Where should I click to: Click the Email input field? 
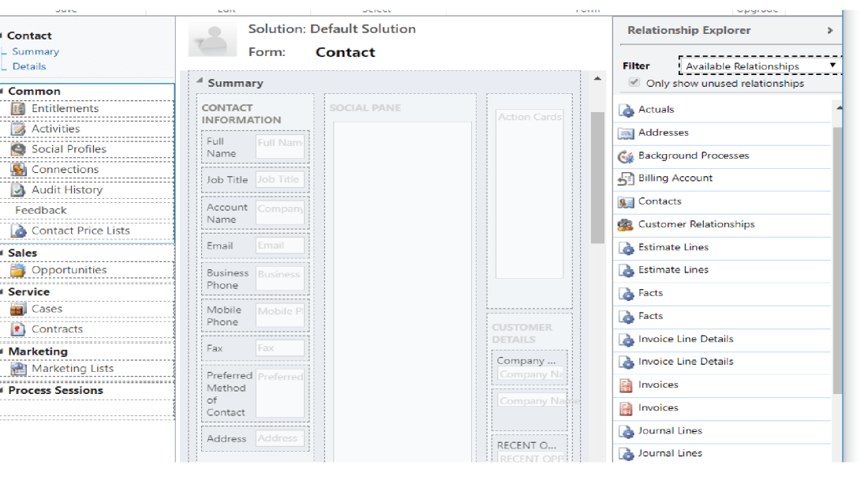point(279,246)
